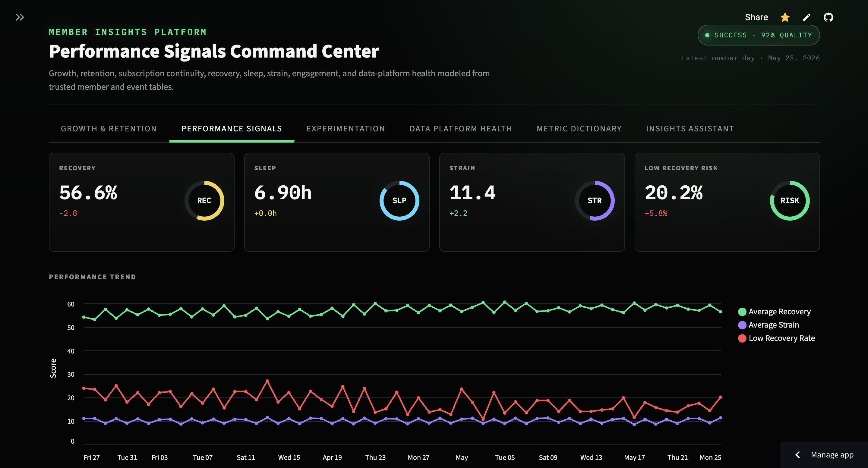Click the Apr 19 axis label

332,457
